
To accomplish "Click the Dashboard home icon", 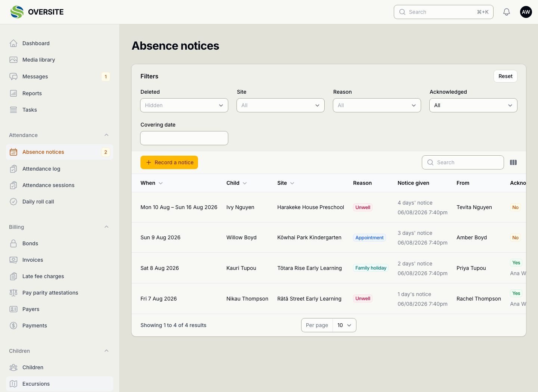I will 13,43.
